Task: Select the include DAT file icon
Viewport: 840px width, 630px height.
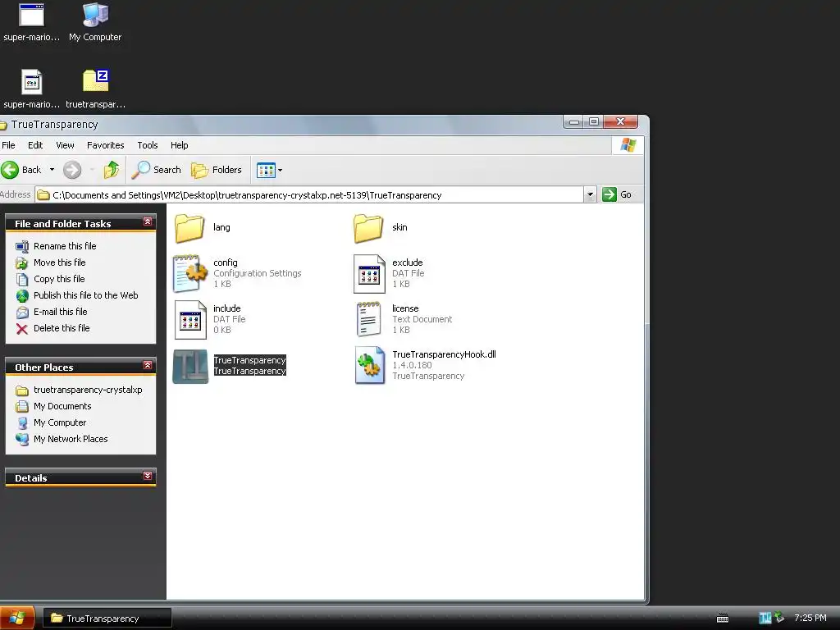Action: point(190,320)
